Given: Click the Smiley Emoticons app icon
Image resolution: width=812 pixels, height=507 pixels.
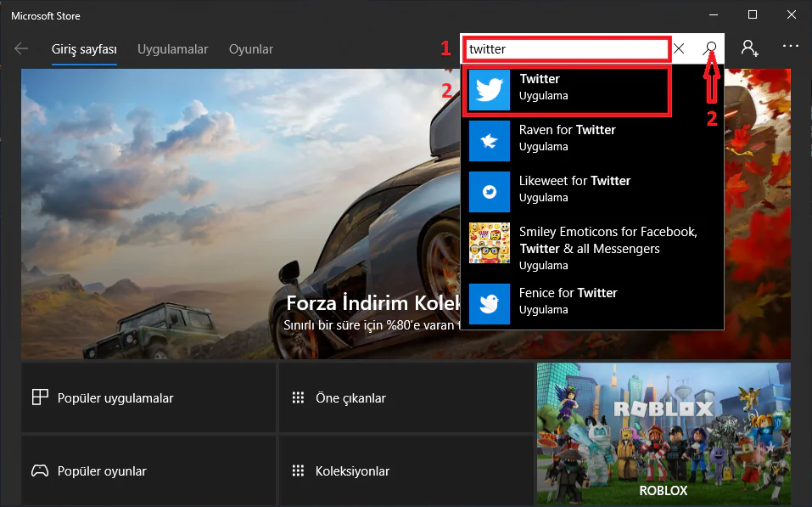Looking at the screenshot, I should [490, 244].
